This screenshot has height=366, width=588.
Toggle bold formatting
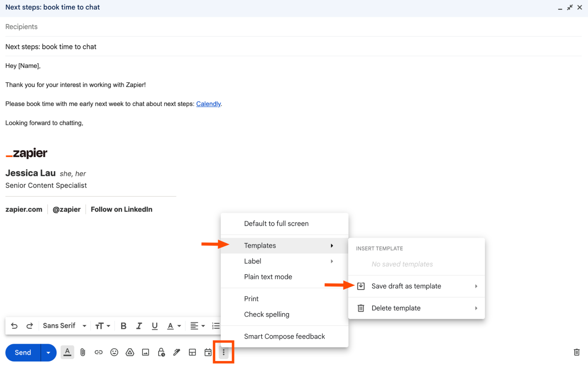(x=124, y=326)
